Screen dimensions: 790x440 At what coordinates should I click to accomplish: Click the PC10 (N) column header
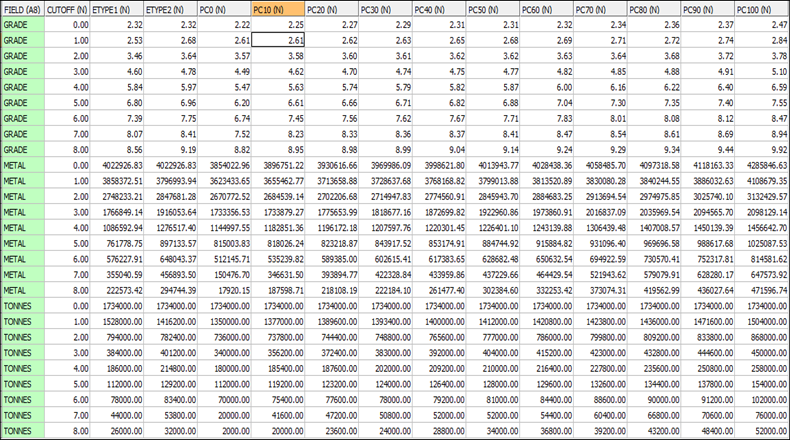(x=277, y=8)
